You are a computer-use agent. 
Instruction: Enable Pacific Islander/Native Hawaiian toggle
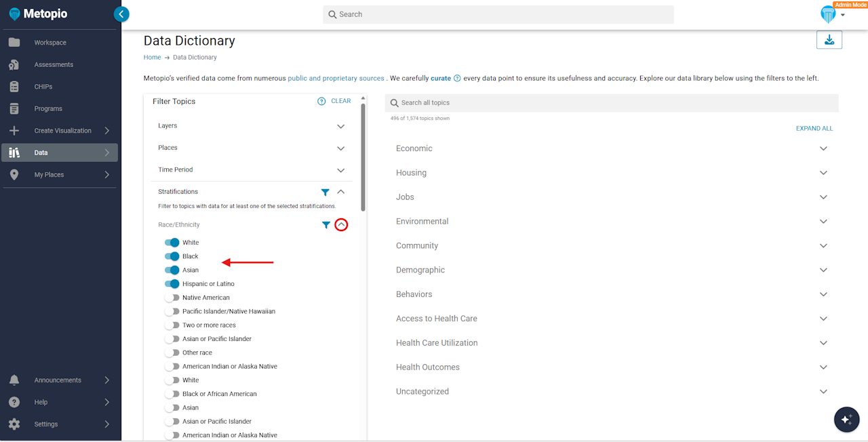coord(172,311)
